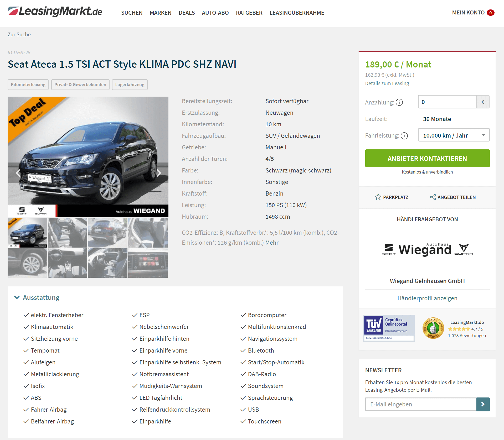Select the cockpit side view thumbnail
This screenshot has width=504, height=440.
(x=108, y=263)
